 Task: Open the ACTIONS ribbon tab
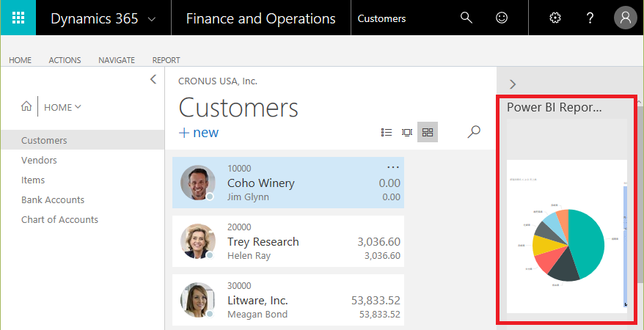[x=65, y=60]
